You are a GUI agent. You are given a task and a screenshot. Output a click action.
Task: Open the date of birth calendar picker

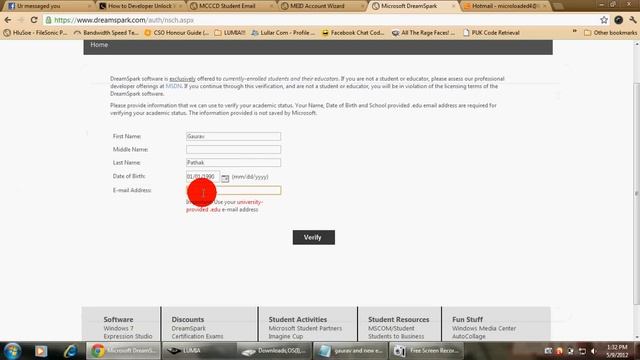click(225, 178)
